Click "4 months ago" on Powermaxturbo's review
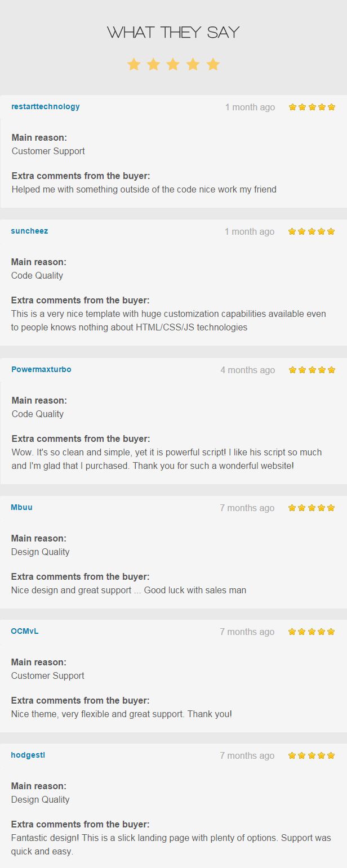The width and height of the screenshot is (347, 868). (x=248, y=370)
